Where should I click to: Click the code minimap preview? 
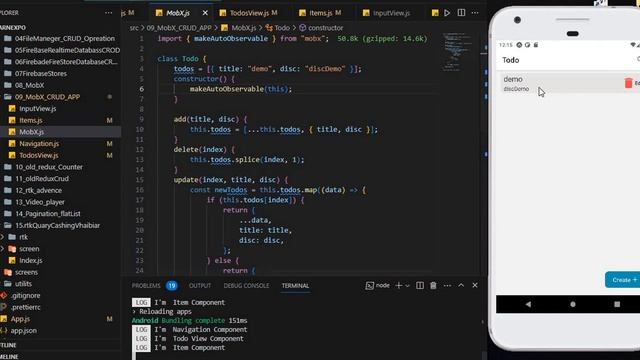[x=457, y=52]
